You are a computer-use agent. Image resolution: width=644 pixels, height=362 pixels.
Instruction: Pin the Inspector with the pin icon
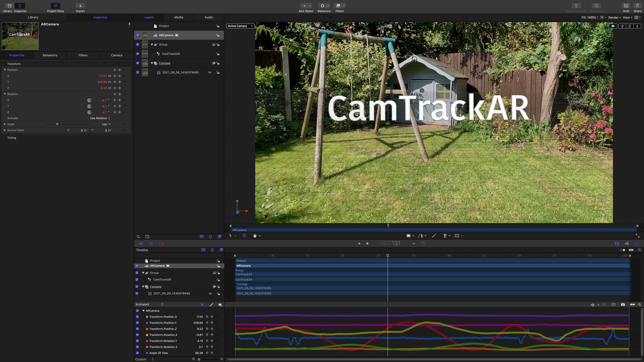[129, 24]
